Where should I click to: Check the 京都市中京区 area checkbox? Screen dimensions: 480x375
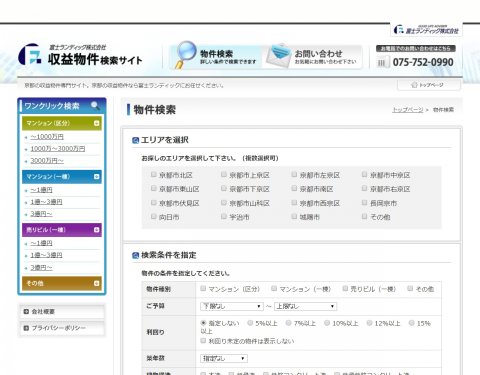click(x=365, y=174)
